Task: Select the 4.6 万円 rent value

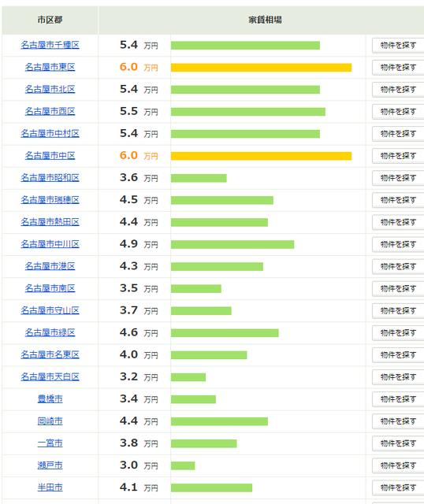Action: click(x=139, y=332)
